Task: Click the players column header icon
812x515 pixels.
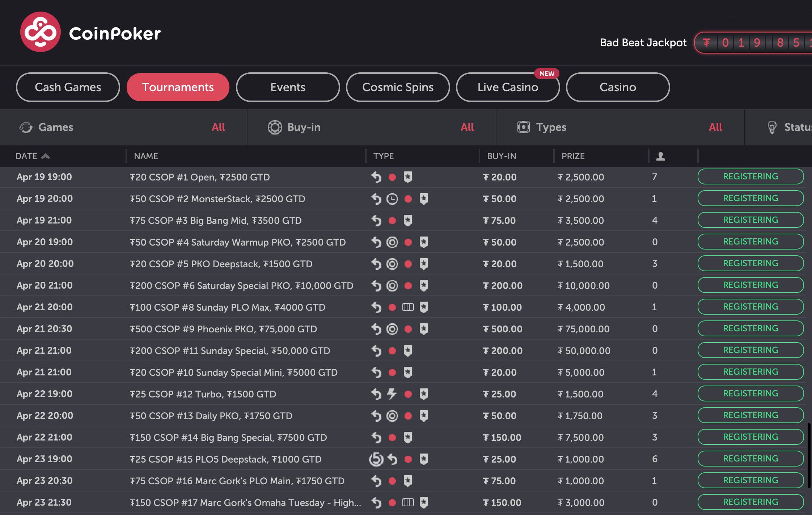Action: [x=661, y=156]
